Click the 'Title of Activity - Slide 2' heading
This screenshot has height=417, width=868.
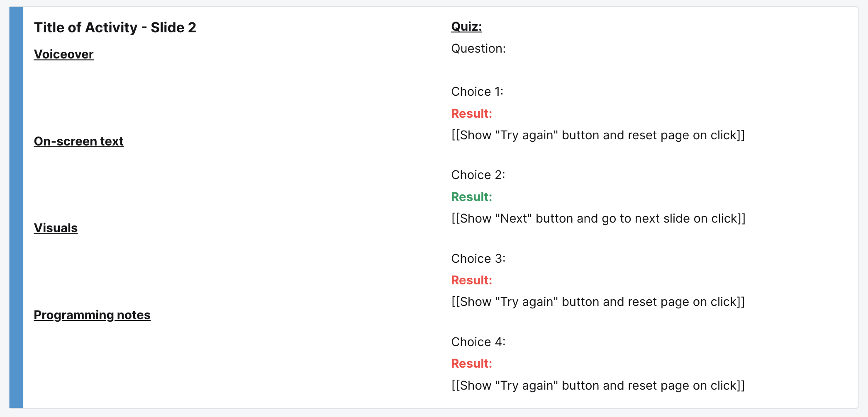click(x=115, y=28)
